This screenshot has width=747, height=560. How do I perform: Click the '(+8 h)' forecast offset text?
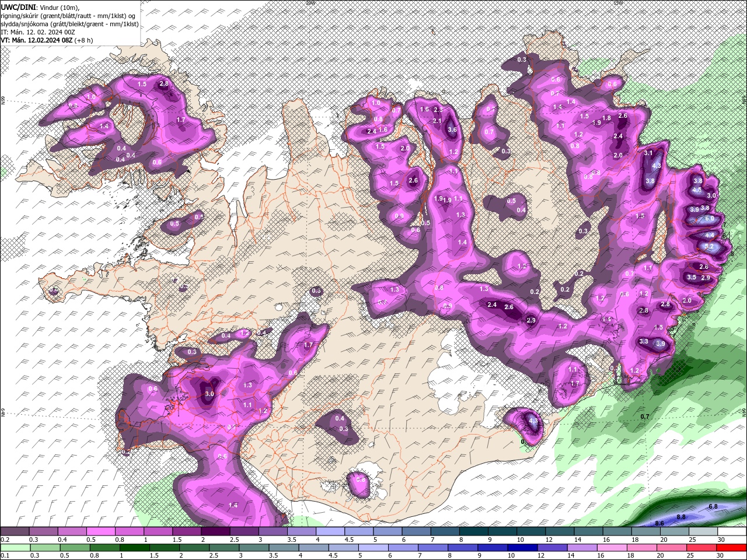(83, 40)
